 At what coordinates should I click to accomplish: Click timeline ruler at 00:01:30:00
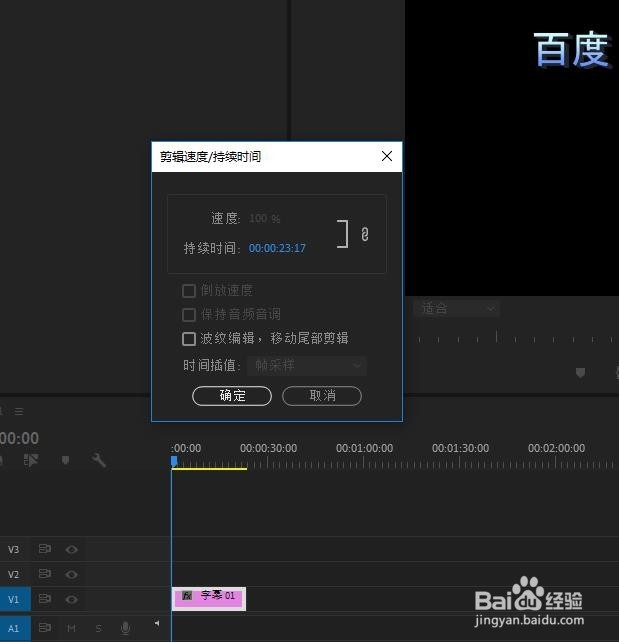[x=460, y=448]
